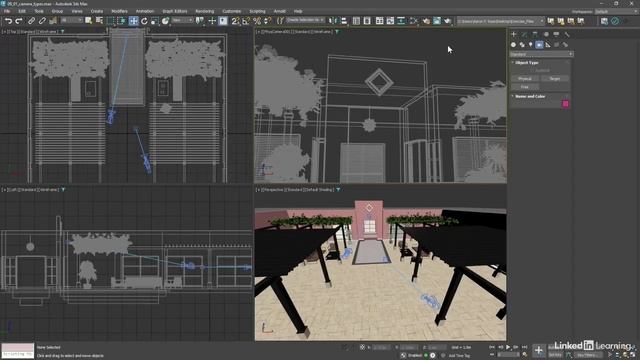This screenshot has width=640, height=360.
Task: Enable the AutoGrid checkbox
Action: click(542, 70)
